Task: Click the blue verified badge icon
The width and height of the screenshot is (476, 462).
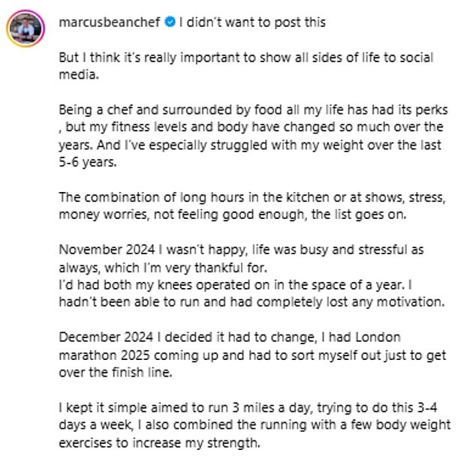Action: click(170, 22)
